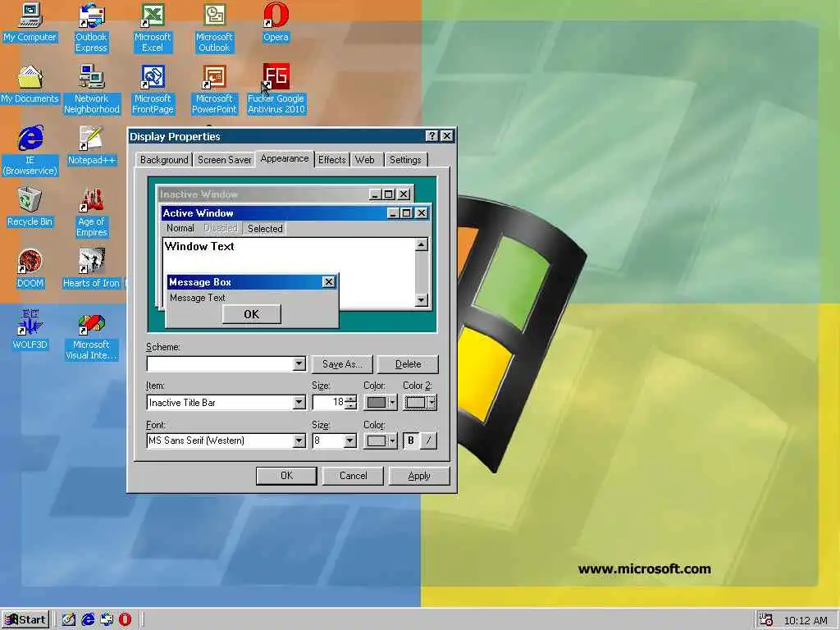Viewport: 840px width, 630px height.
Task: Switch to the Web tab
Action: click(365, 160)
